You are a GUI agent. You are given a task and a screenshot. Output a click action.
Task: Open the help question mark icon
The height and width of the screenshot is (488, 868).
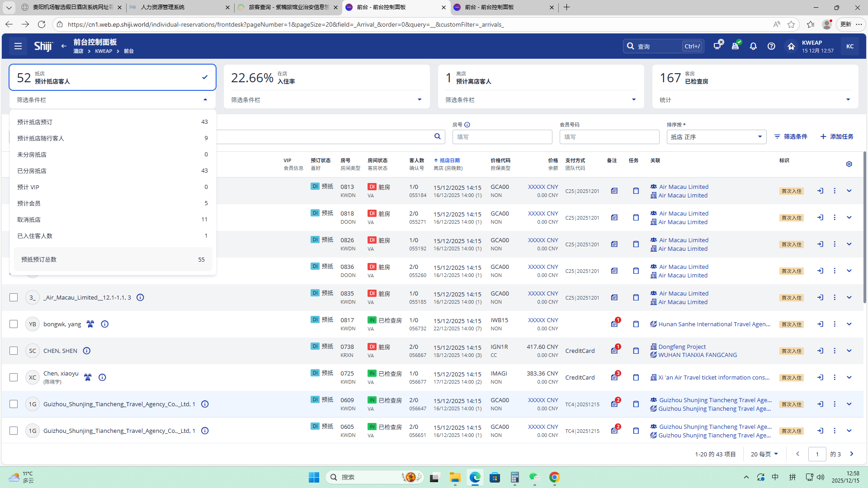(x=771, y=46)
